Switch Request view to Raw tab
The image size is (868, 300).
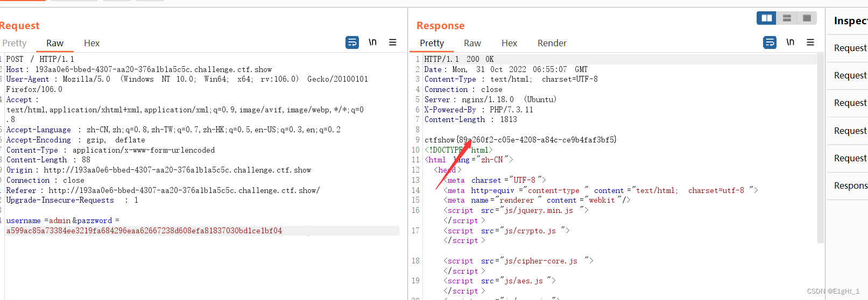(55, 43)
